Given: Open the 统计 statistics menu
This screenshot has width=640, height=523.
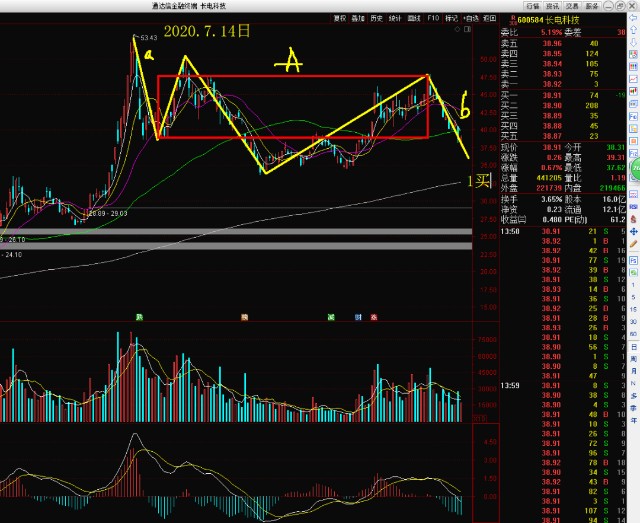Looking at the screenshot, I should 394,18.
